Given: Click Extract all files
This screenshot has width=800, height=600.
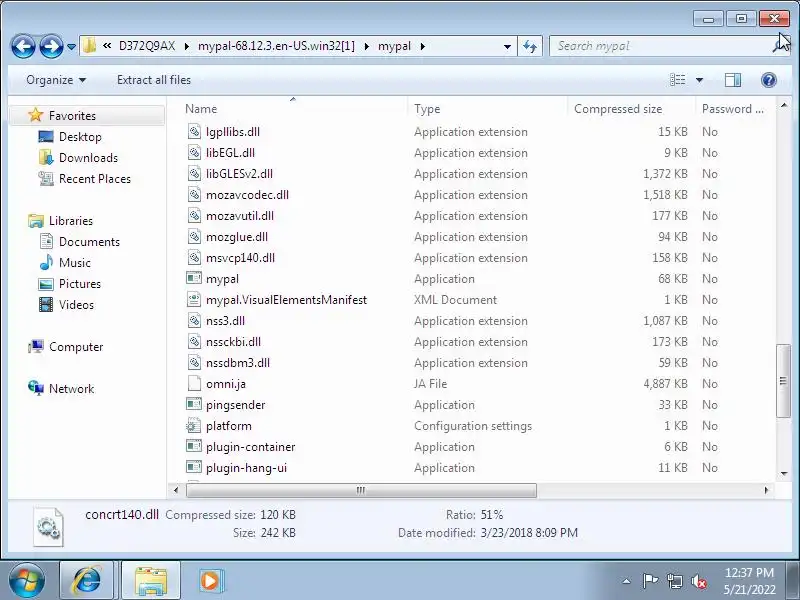Looking at the screenshot, I should coord(154,80).
